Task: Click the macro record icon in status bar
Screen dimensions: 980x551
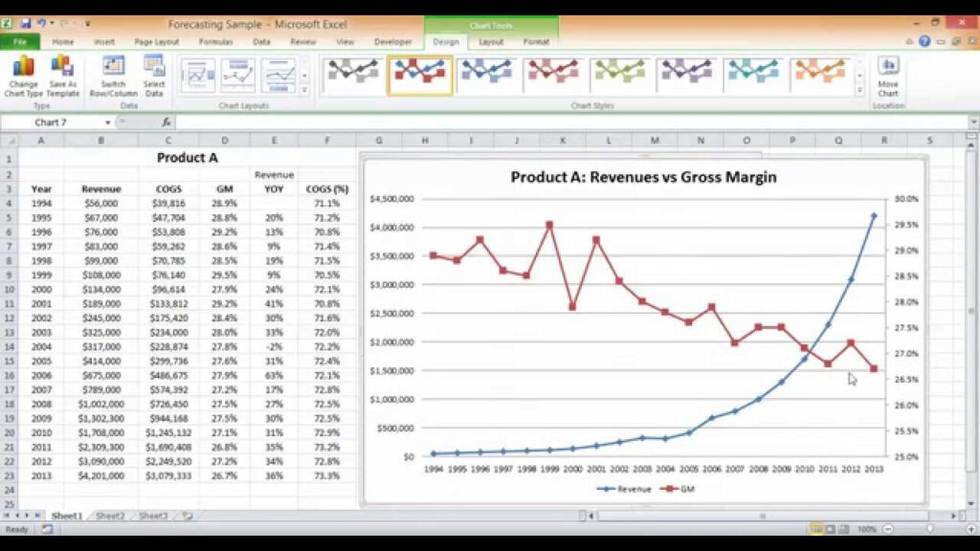Action: (x=47, y=529)
